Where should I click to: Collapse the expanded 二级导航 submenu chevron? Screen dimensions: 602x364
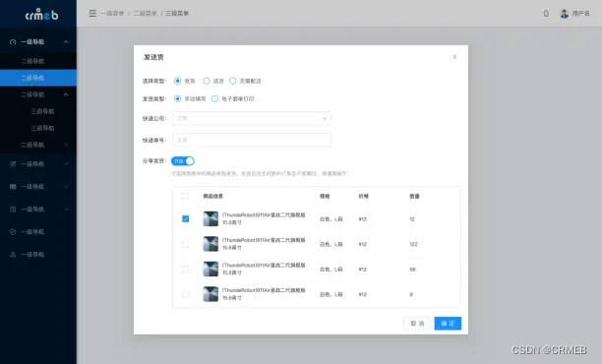click(x=66, y=94)
